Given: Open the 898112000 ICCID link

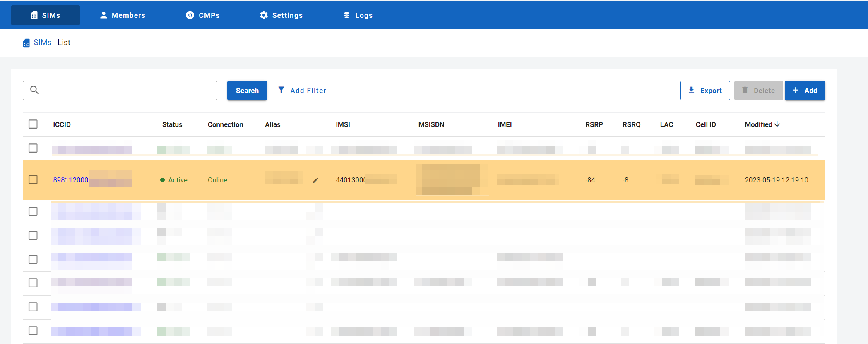Looking at the screenshot, I should [x=71, y=180].
